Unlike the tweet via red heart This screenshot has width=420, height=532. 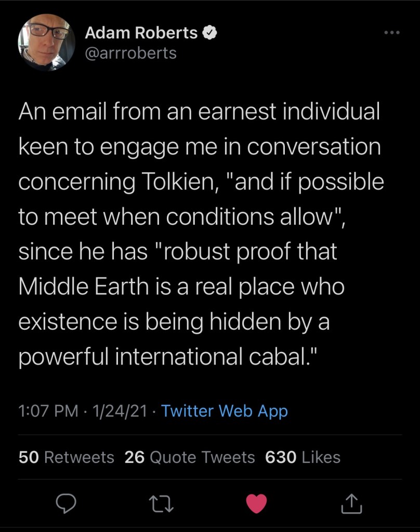255,503
